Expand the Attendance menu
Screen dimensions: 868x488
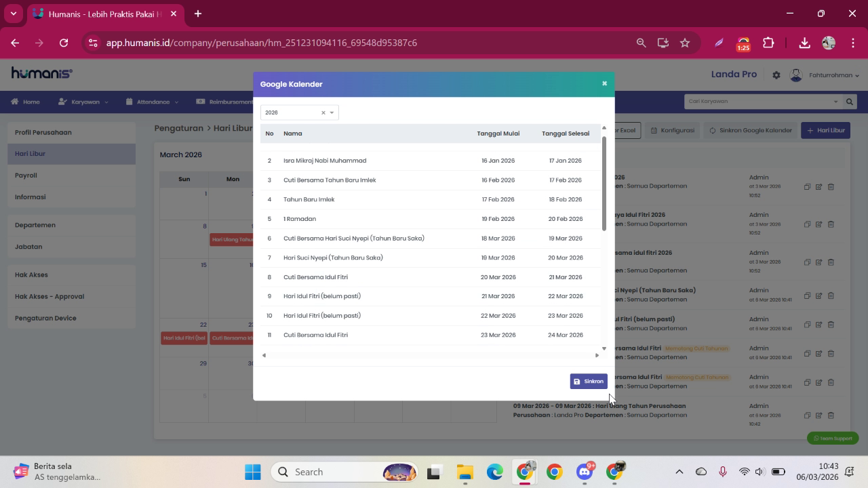[x=152, y=102]
